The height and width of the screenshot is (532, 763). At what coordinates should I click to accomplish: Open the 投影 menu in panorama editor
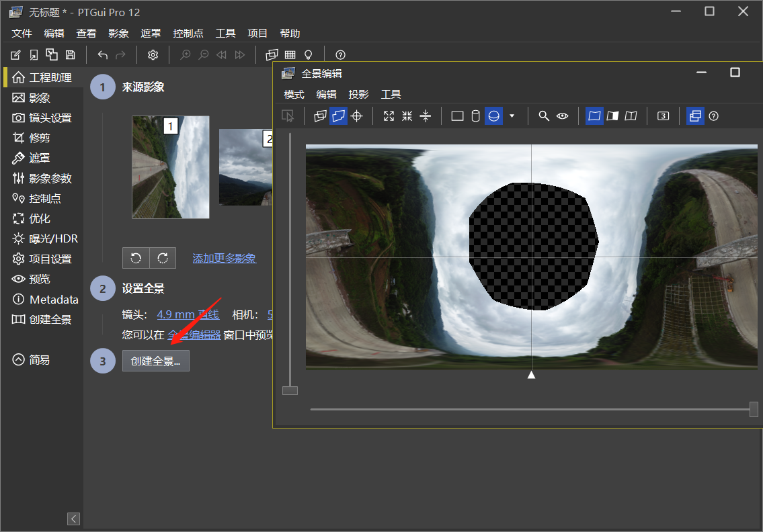click(359, 95)
